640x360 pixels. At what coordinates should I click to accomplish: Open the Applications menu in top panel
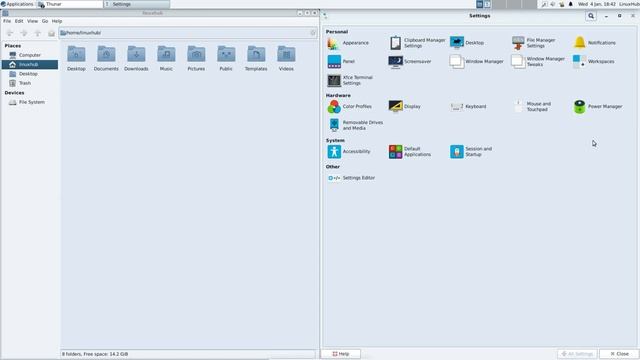pyautogui.click(x=17, y=4)
